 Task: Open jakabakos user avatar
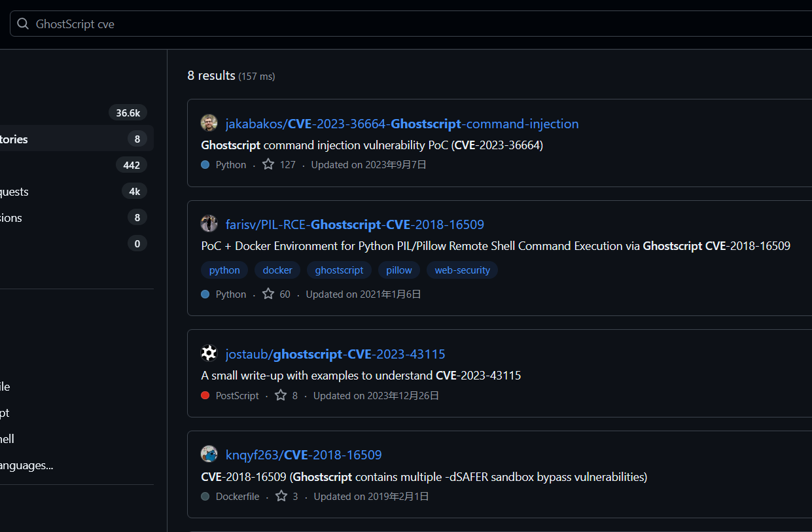point(209,123)
